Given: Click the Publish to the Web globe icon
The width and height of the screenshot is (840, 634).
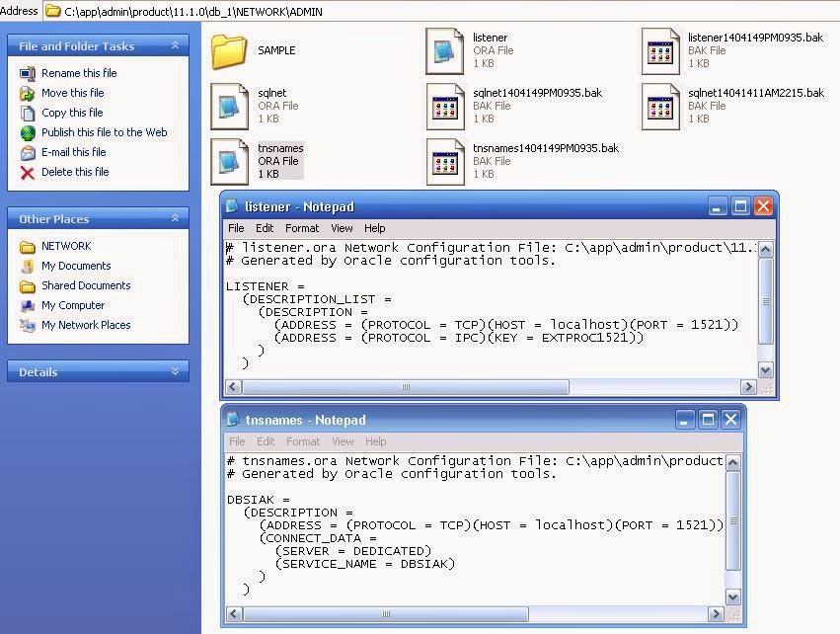Looking at the screenshot, I should pos(28,133).
